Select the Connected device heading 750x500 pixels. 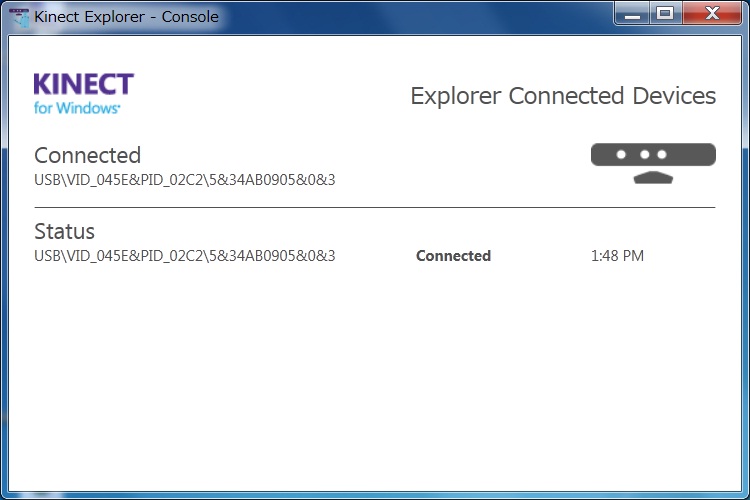pos(88,156)
